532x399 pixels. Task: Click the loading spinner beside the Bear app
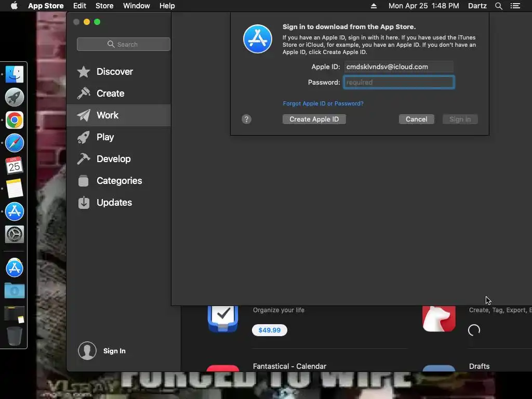[474, 330]
